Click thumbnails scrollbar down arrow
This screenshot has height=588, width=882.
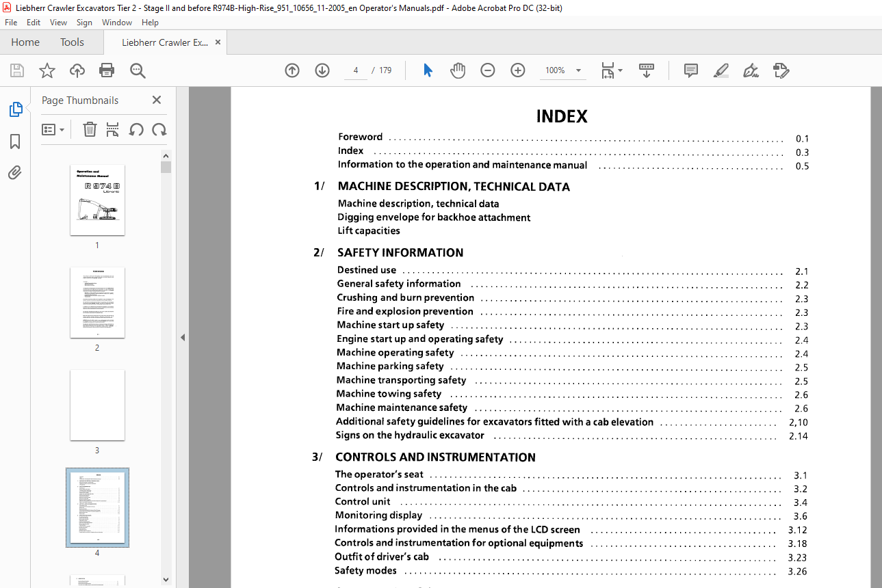(x=166, y=580)
